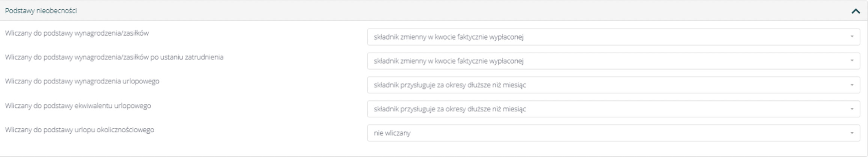Viewport: 868px width, 158px height.
Task: Click the selected value 'nie wliczany'
Action: (392, 133)
